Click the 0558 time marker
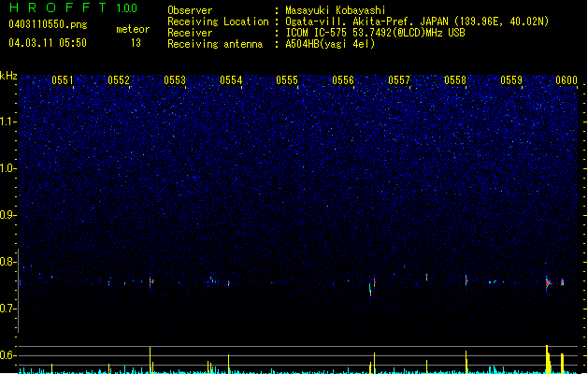 [455, 80]
